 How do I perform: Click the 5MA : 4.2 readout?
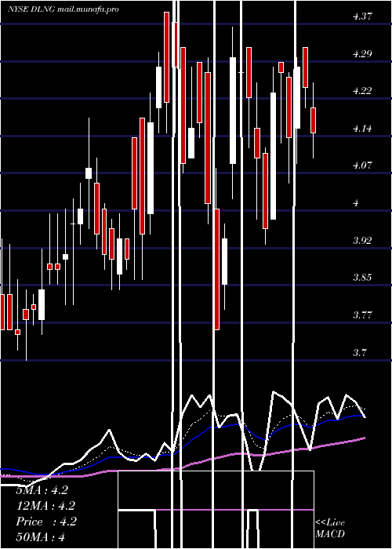pos(42,490)
